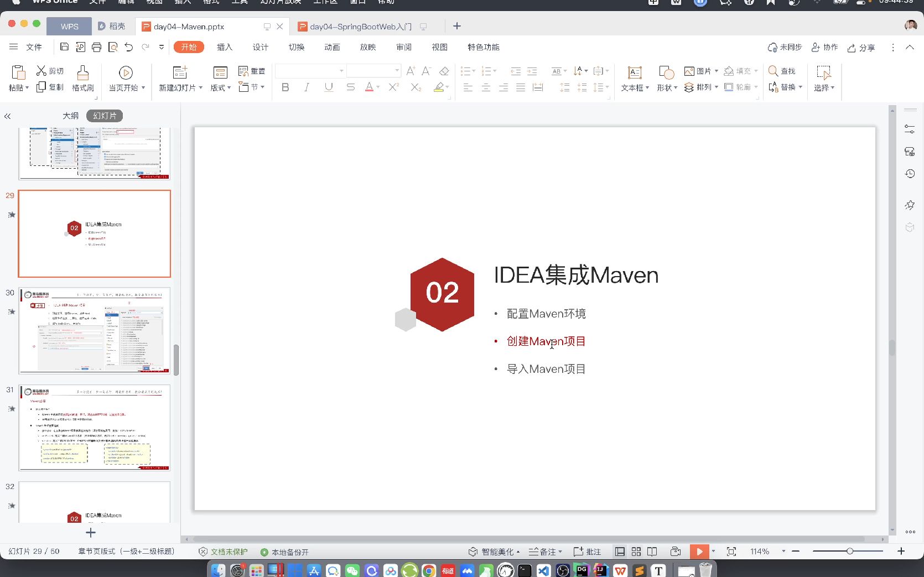Image resolution: width=924 pixels, height=577 pixels.
Task: Click the font color red A swatch
Action: point(369,87)
